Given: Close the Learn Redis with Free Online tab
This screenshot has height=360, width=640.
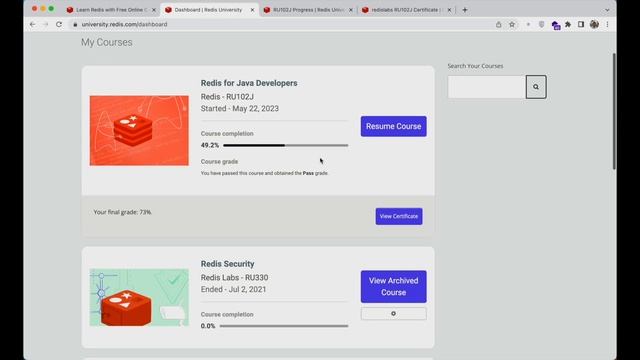Looking at the screenshot, I should (154, 10).
